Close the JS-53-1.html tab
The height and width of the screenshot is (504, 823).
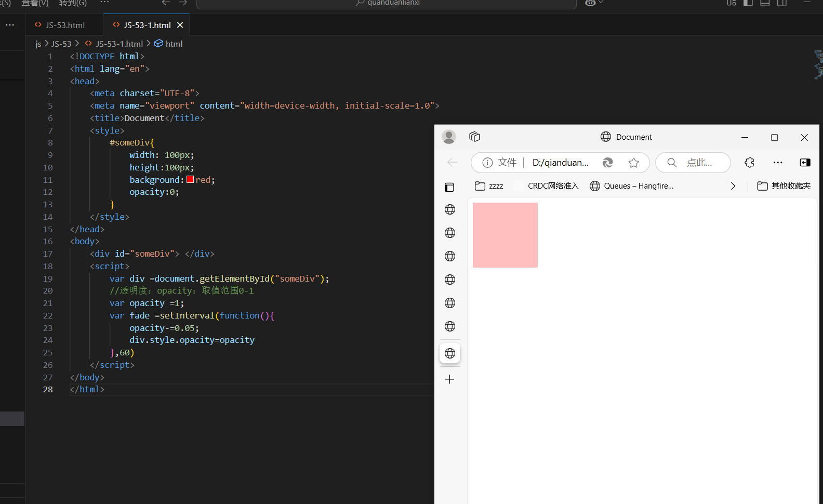180,25
